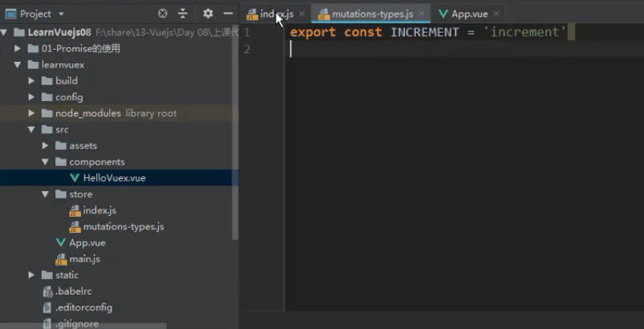Image resolution: width=644 pixels, height=329 pixels.
Task: Expand the build folder
Action: click(31, 81)
